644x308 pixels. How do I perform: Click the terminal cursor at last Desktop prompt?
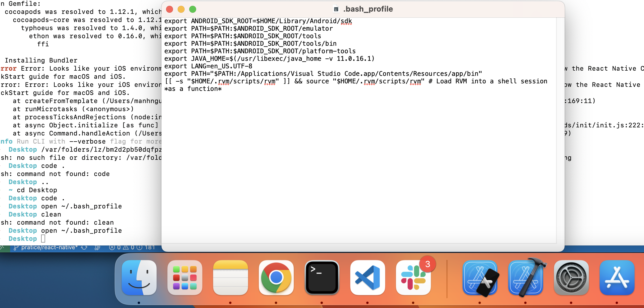43,239
